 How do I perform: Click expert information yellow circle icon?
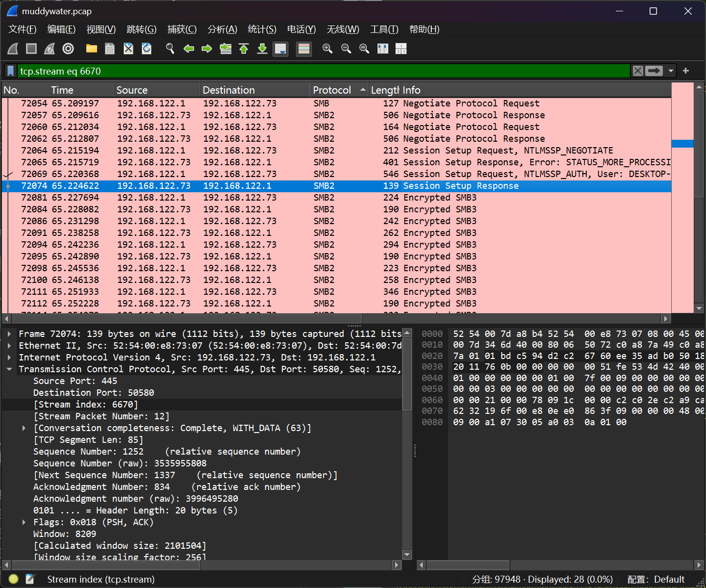click(14, 579)
